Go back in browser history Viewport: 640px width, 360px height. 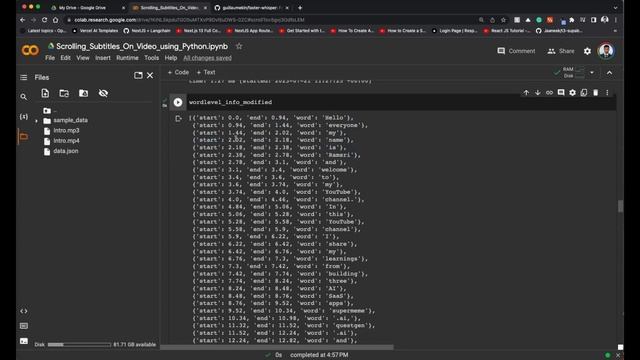pyautogui.click(x=22, y=20)
